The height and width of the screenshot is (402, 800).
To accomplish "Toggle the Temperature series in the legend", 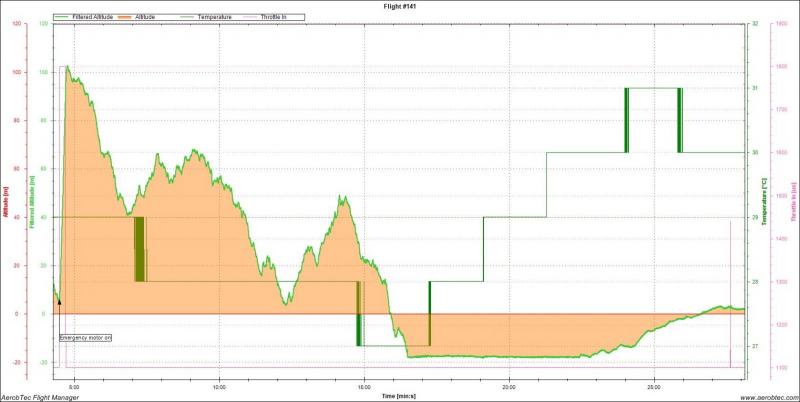I will tap(213, 17).
